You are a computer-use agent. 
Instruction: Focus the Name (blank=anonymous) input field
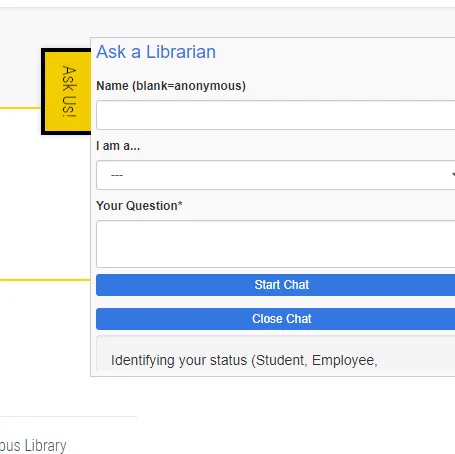click(276, 115)
